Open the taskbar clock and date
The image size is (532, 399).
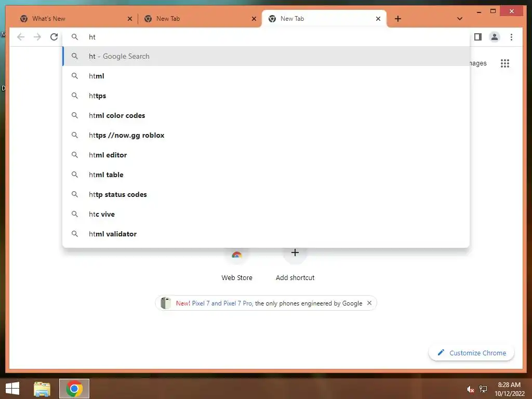pos(509,389)
